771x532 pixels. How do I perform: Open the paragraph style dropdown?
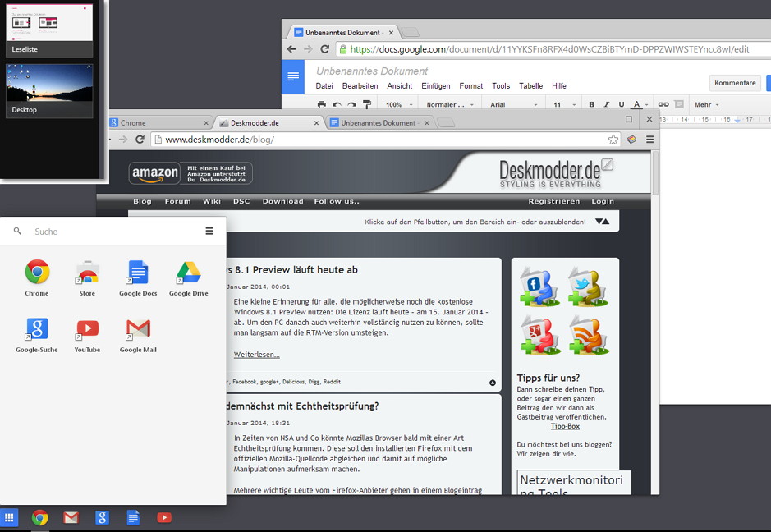pos(450,104)
